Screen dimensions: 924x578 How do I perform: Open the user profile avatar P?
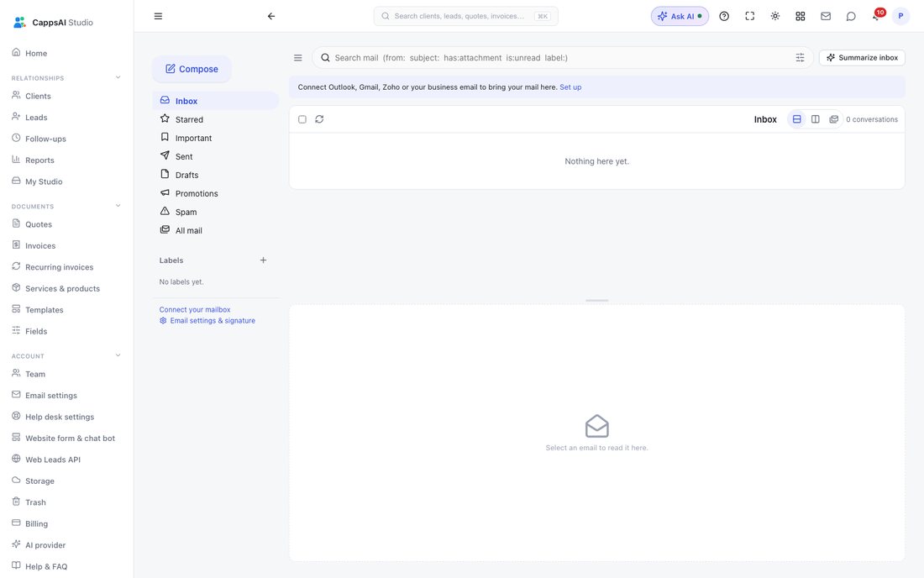pos(900,17)
